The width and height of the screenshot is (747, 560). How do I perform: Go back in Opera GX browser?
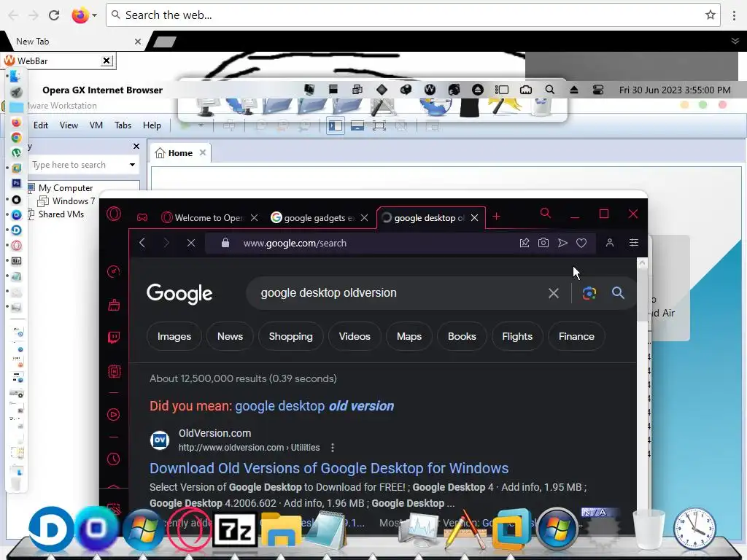click(x=142, y=243)
